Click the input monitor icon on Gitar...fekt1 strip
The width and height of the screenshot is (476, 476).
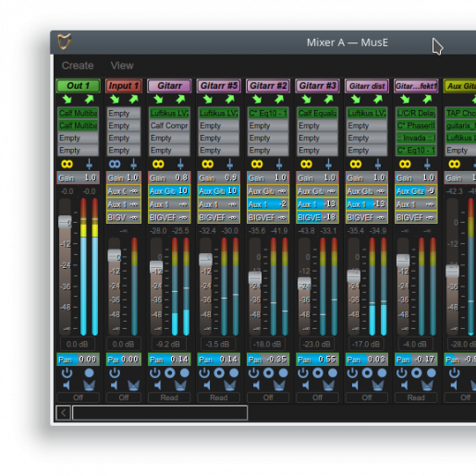click(x=417, y=372)
